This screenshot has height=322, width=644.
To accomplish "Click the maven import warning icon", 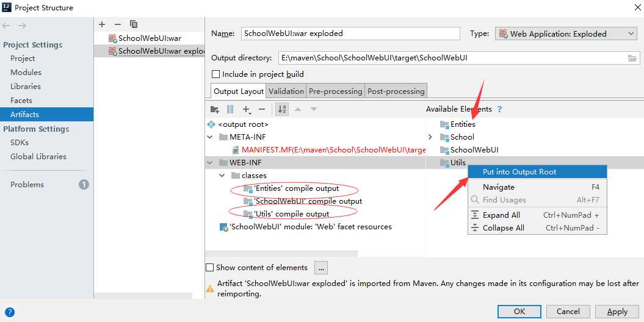I will (210, 288).
